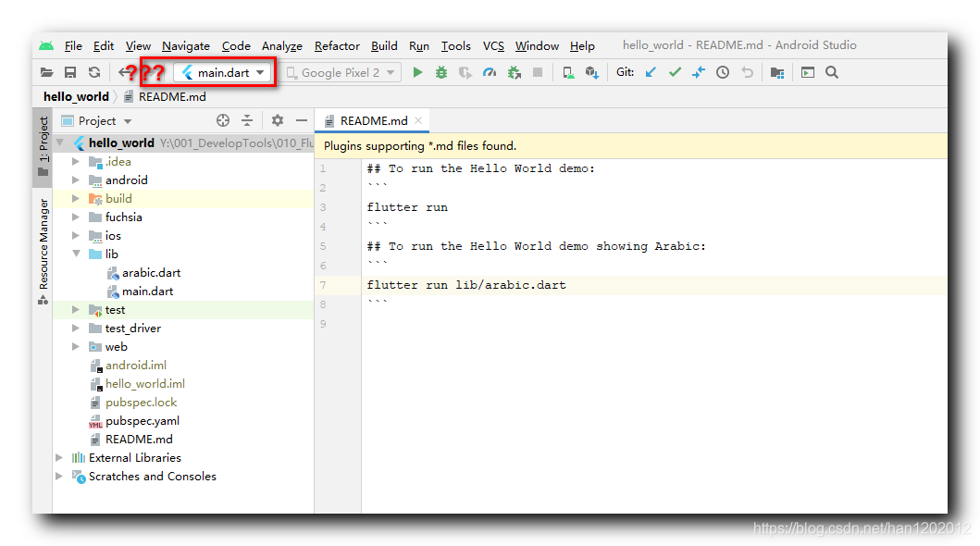Click Git Update Project arrow icon

coord(651,72)
